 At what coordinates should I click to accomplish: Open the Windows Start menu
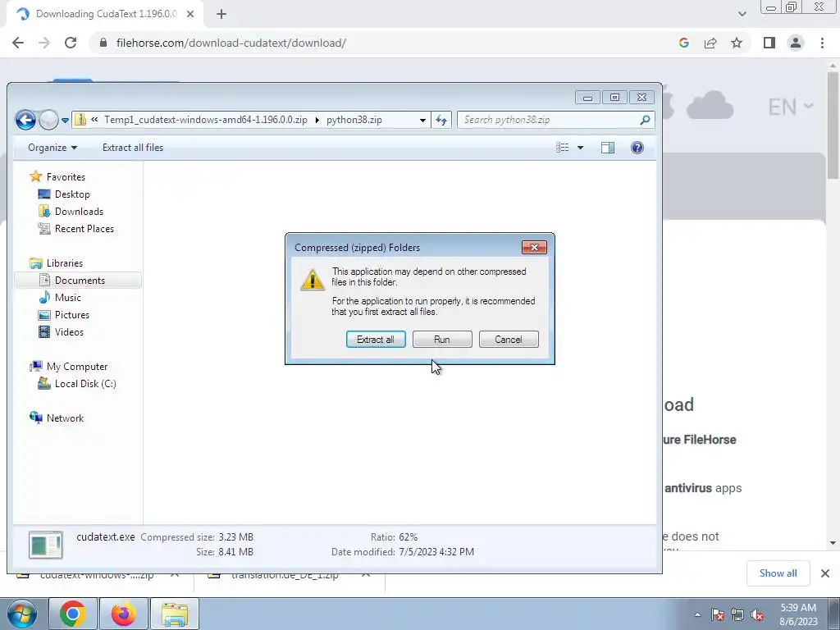pos(21,614)
